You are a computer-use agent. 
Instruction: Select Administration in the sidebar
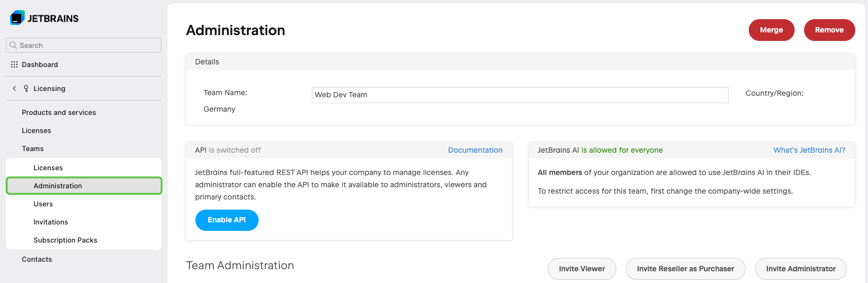coord(84,186)
